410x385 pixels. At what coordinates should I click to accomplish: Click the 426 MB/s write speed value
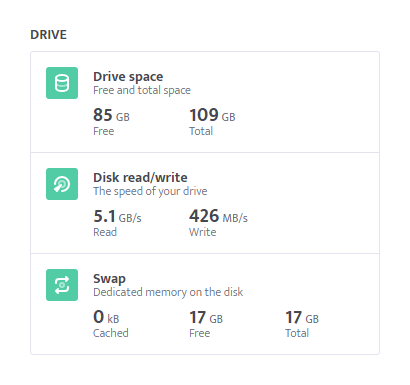218,216
